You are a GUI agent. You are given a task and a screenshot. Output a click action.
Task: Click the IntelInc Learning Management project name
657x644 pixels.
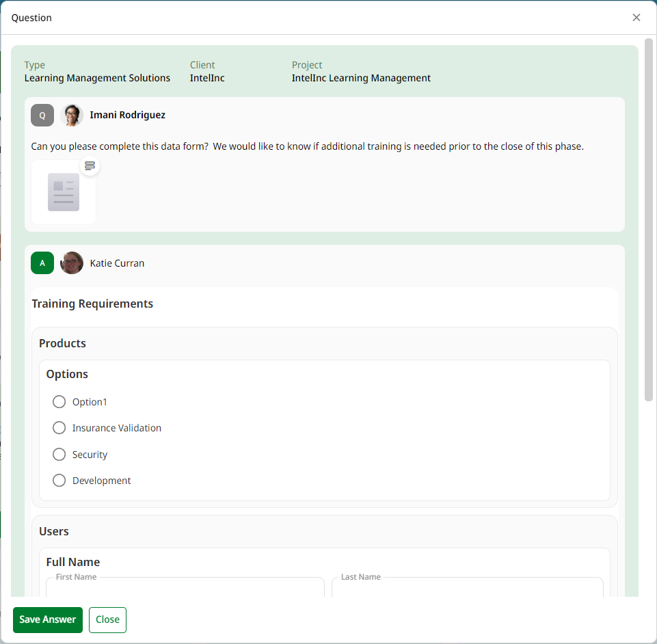pos(361,78)
